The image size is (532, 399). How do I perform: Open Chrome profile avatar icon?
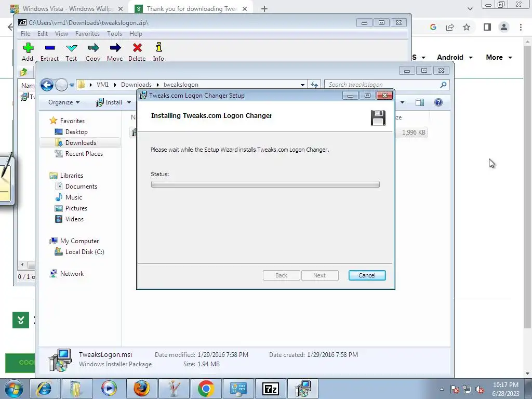pos(504,27)
